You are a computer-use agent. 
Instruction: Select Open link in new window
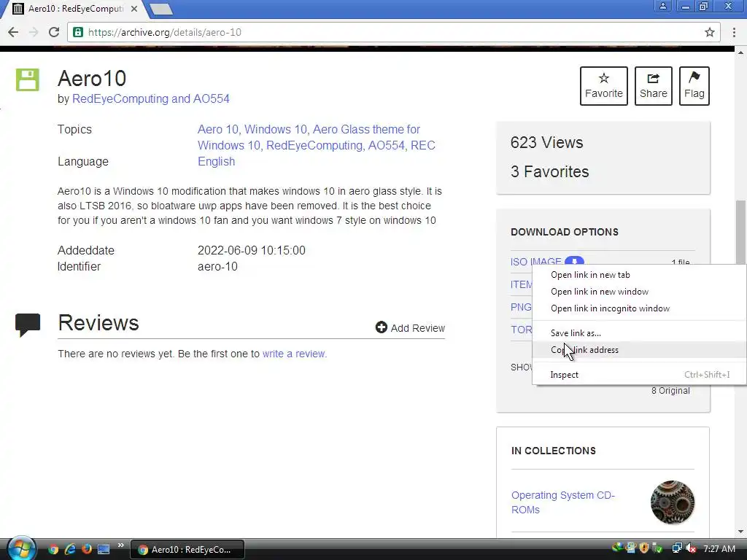(639, 292)
